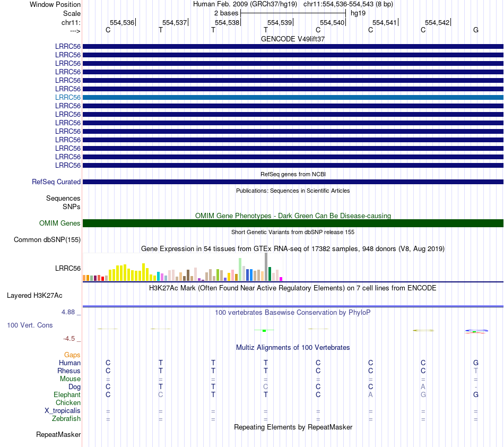The height and width of the screenshot is (447, 504).
Task: Click the ---> sequence direction arrow
Action: (x=75, y=31)
